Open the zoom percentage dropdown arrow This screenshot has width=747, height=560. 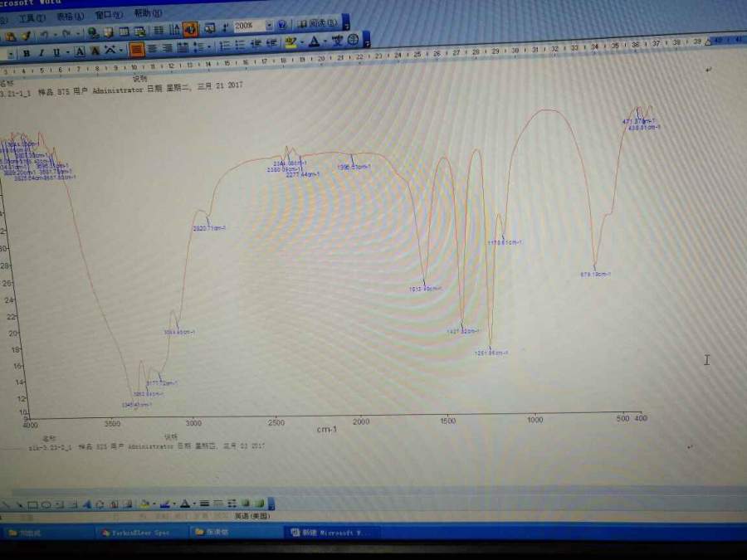[270, 25]
